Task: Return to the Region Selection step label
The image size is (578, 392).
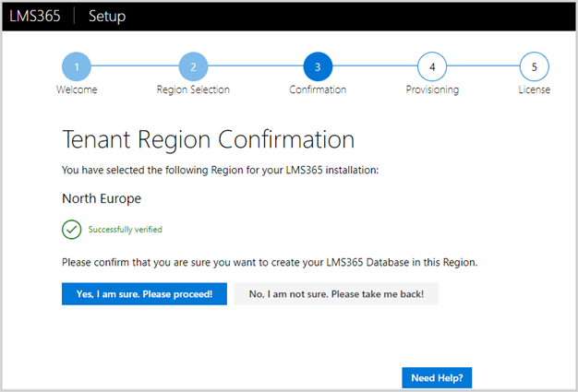Action: click(x=193, y=90)
